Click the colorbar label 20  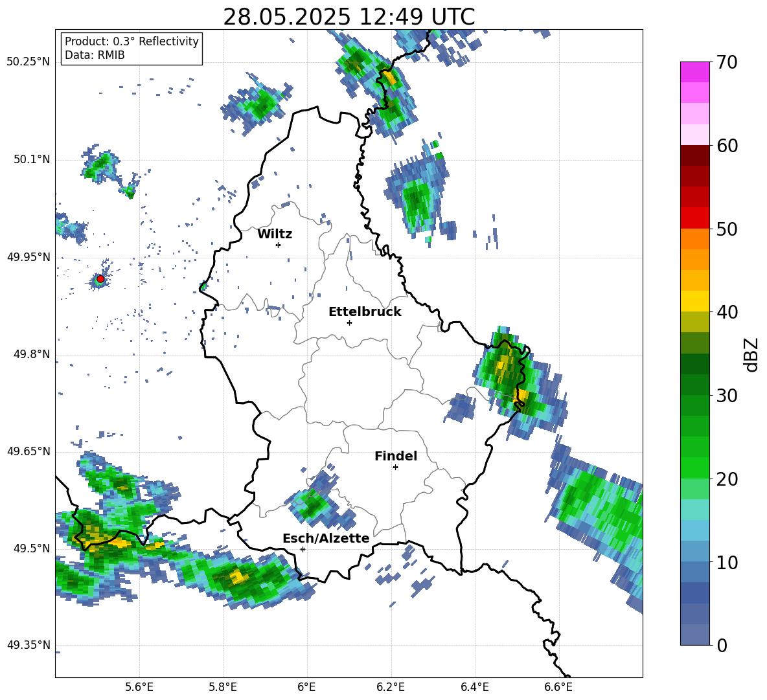727,479
